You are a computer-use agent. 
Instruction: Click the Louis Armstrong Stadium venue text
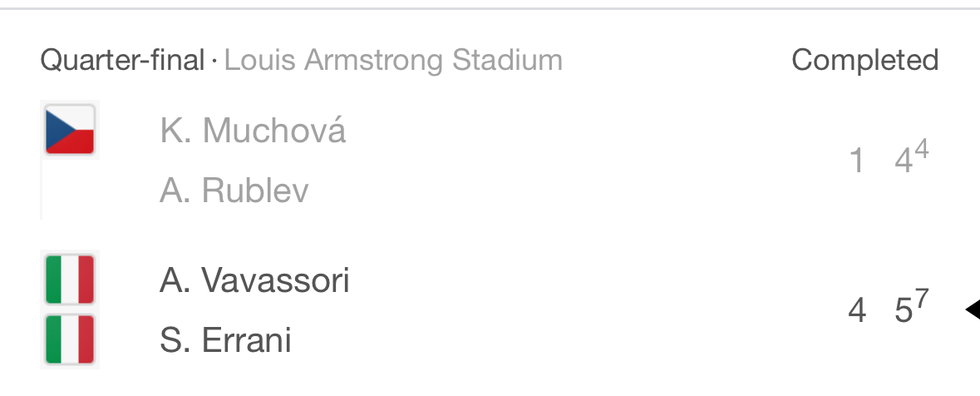point(393,60)
